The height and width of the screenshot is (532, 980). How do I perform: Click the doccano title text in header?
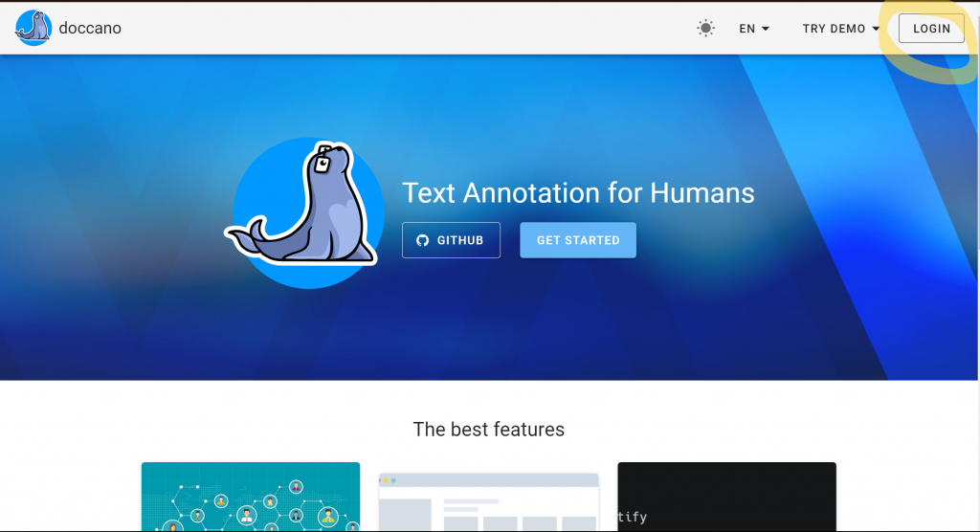(90, 28)
